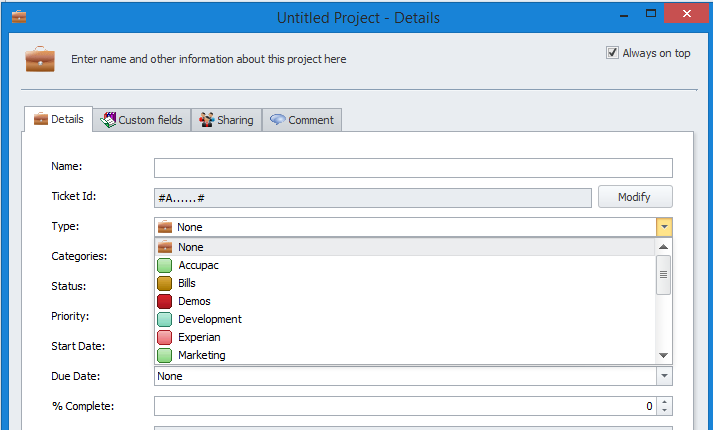This screenshot has width=713, height=430.
Task: Switch to the Custom fields tab
Action: coord(141,120)
